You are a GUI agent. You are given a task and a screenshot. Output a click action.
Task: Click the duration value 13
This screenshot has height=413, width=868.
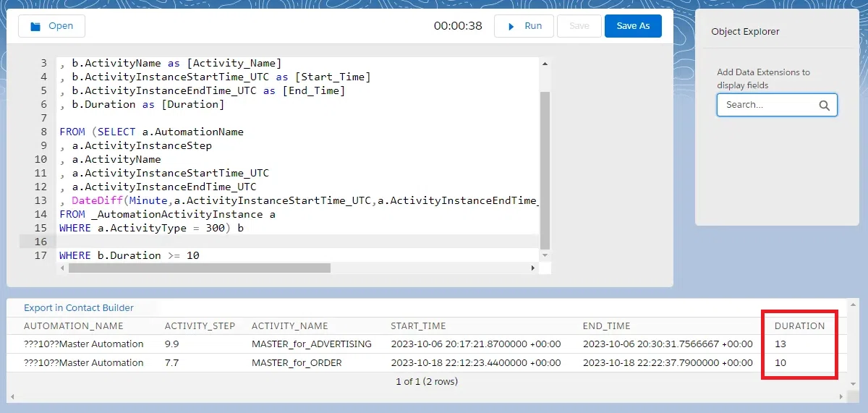[x=780, y=344]
